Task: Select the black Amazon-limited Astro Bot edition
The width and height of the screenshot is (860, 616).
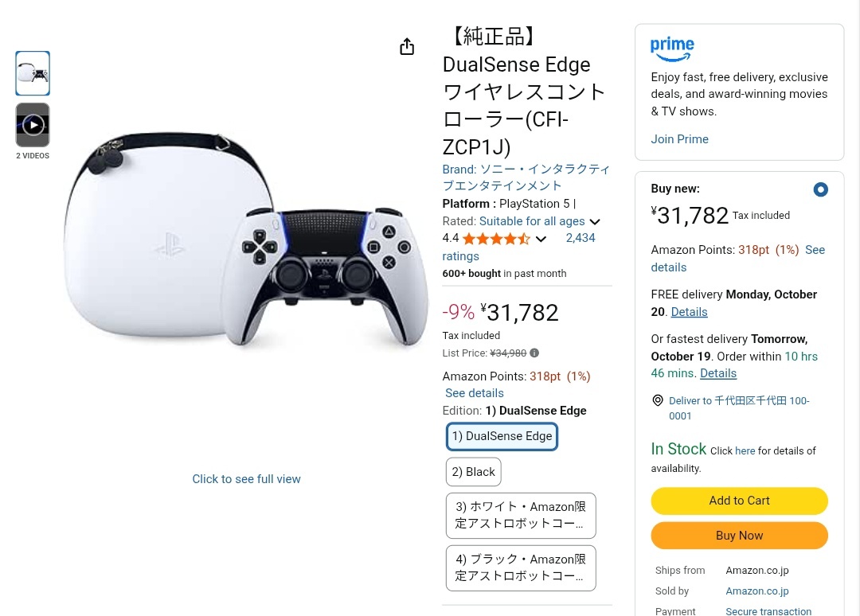Action: (521, 567)
